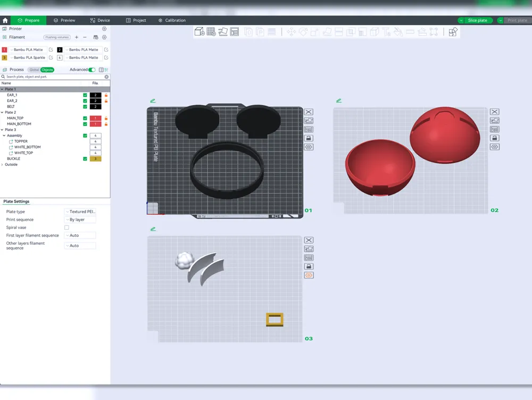Collapse the Plate 2 tree node
The image size is (532, 400).
pos(2,113)
